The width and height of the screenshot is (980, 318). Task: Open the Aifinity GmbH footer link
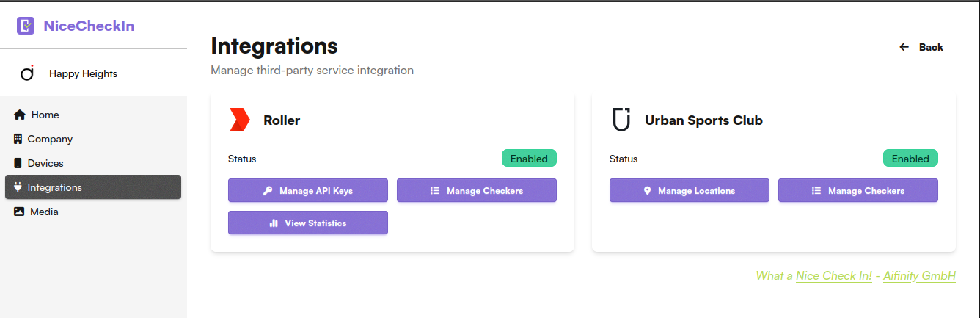click(x=919, y=276)
